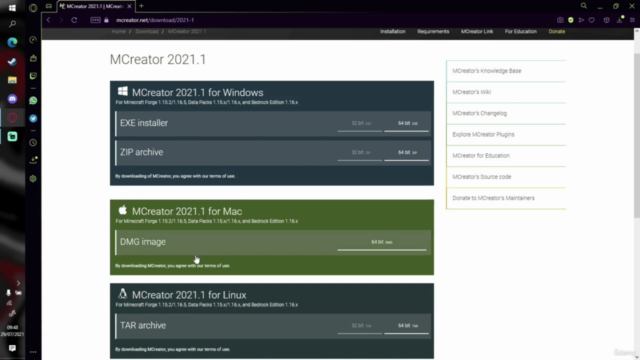
Task: Open For Education nav item
Action: (x=520, y=31)
